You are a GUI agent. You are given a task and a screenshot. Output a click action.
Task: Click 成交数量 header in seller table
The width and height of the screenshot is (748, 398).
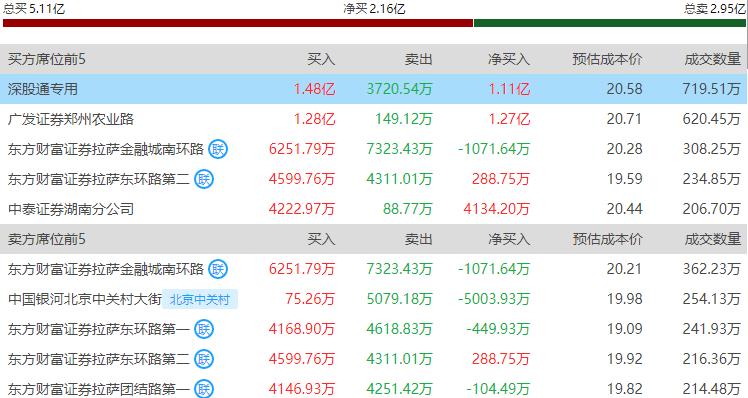coord(713,239)
